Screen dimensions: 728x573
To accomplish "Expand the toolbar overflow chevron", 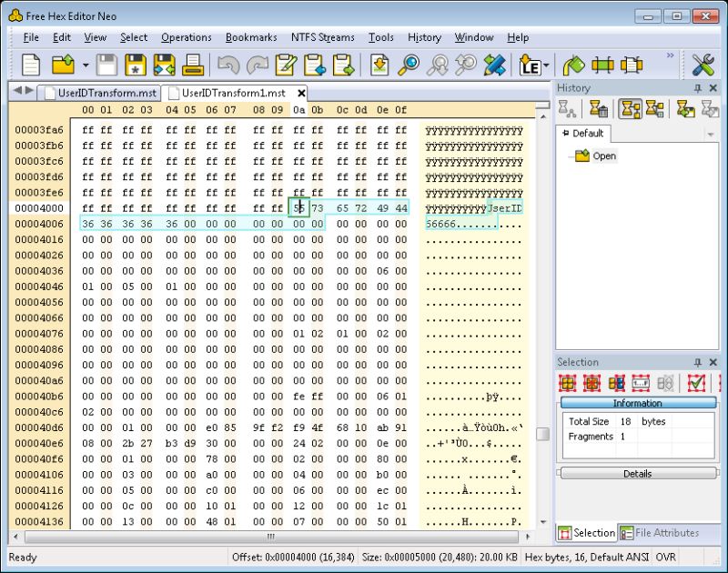I will coord(670,55).
